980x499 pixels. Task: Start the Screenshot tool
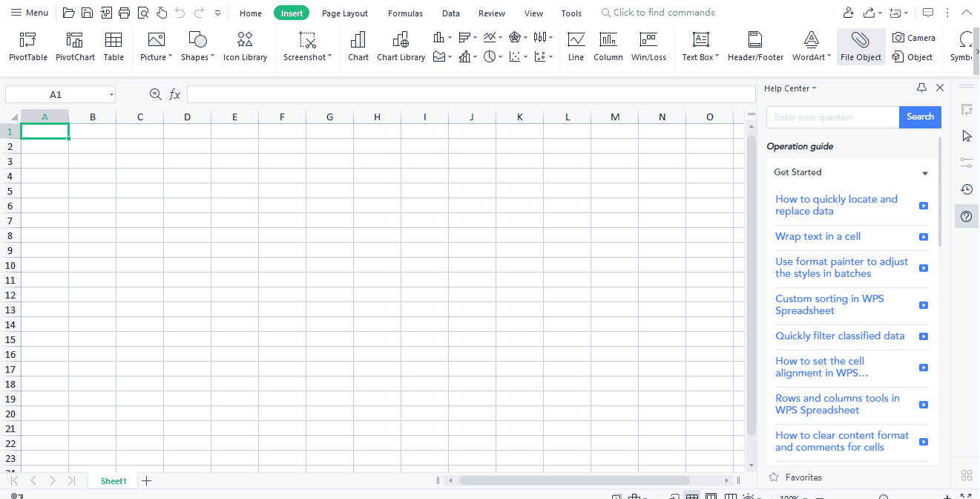pyautogui.click(x=307, y=46)
